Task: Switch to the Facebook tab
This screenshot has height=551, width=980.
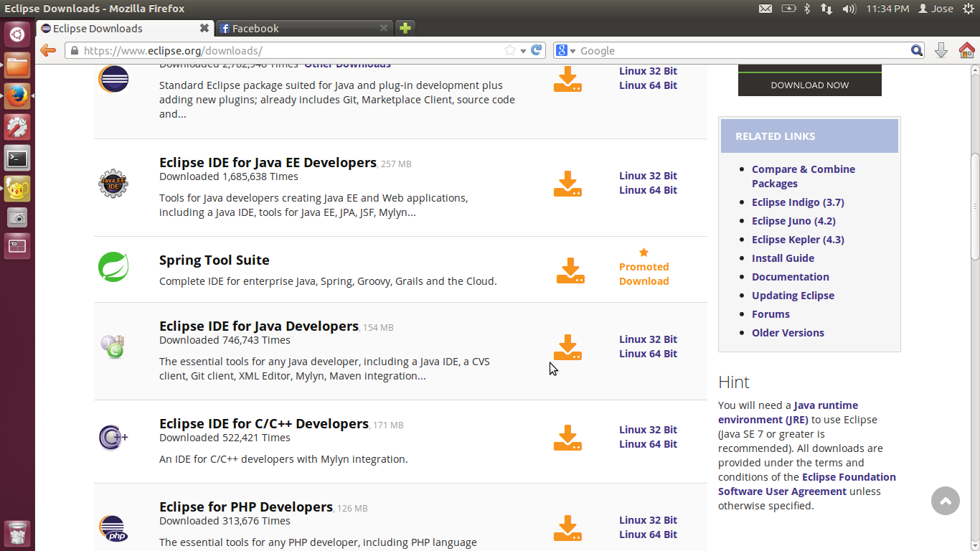Action: pos(304,29)
